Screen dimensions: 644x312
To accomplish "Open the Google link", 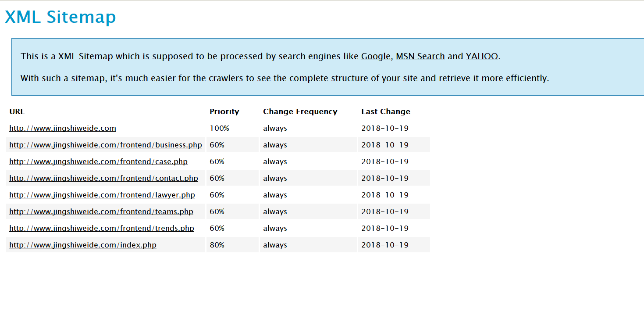I will tap(375, 57).
